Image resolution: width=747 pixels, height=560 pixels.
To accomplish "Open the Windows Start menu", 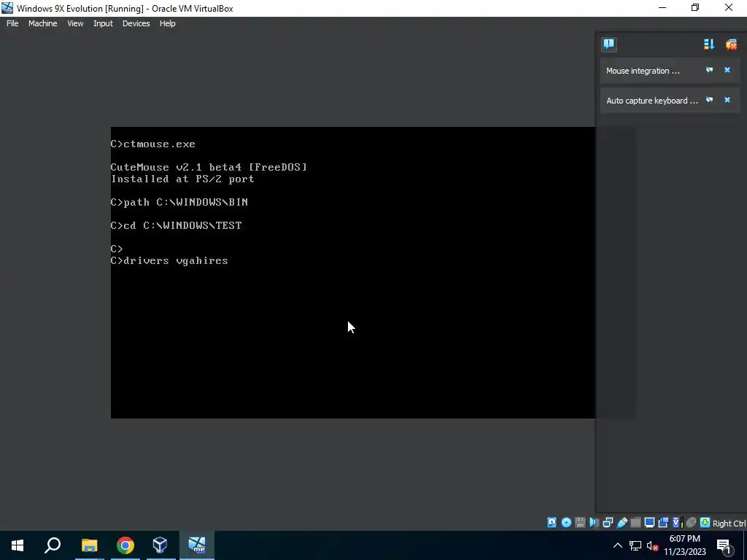I will tap(18, 545).
